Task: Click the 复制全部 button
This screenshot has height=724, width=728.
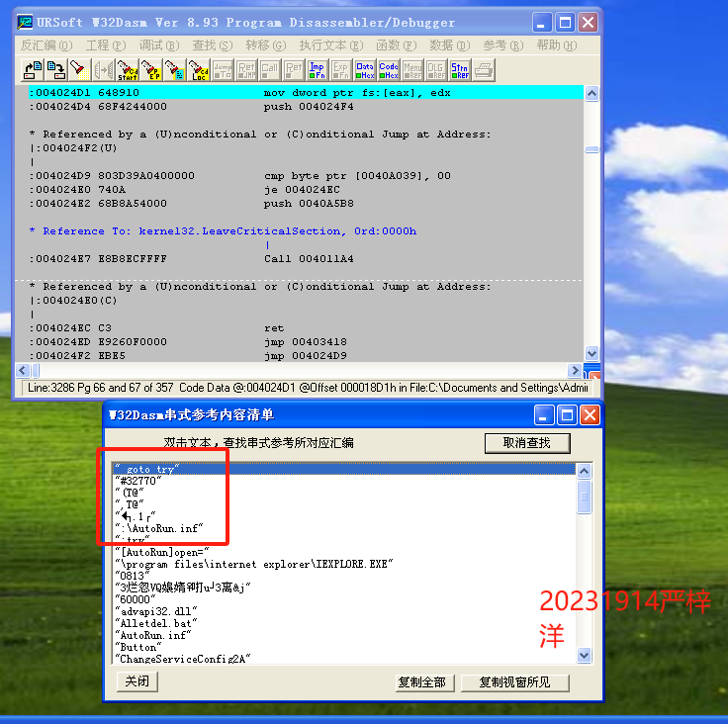Action: coord(424,682)
